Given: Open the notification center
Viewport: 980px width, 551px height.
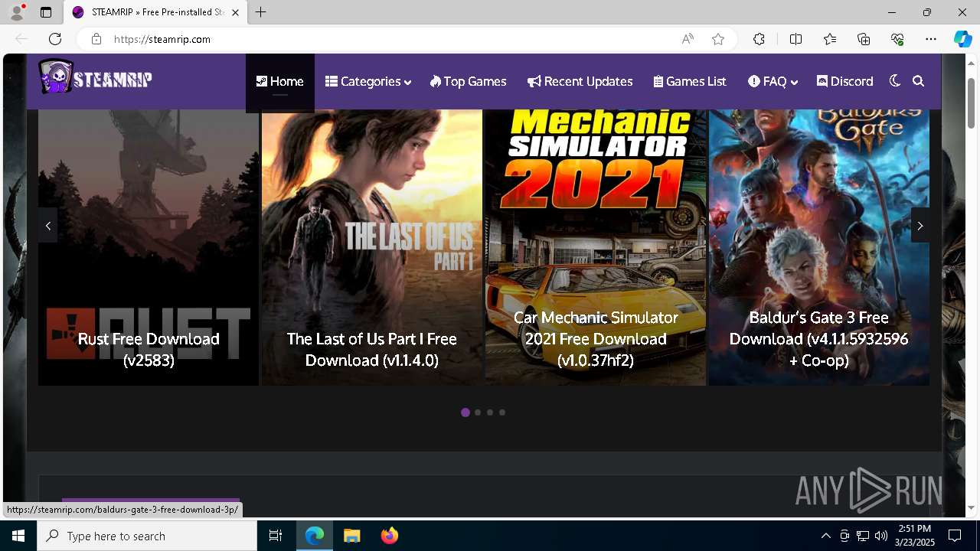Looking at the screenshot, I should 955,536.
